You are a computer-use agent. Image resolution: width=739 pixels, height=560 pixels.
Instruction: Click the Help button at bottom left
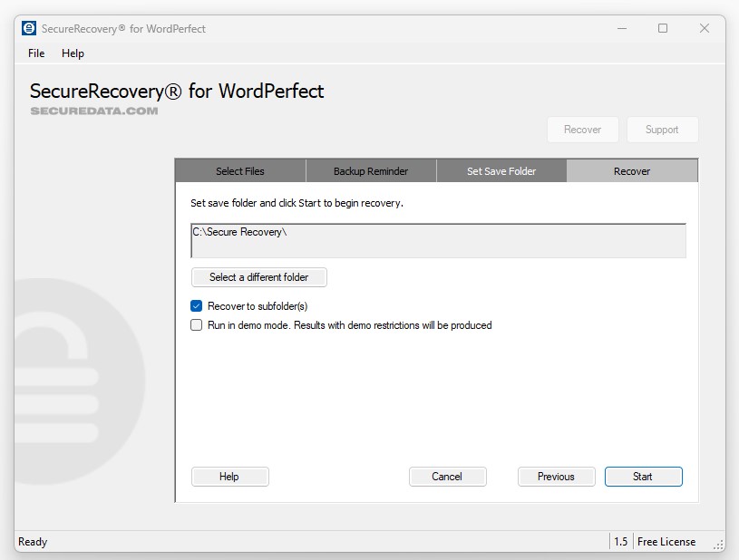[x=229, y=477]
